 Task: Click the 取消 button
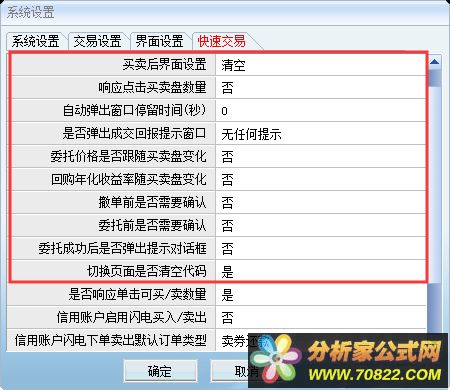[x=247, y=371]
